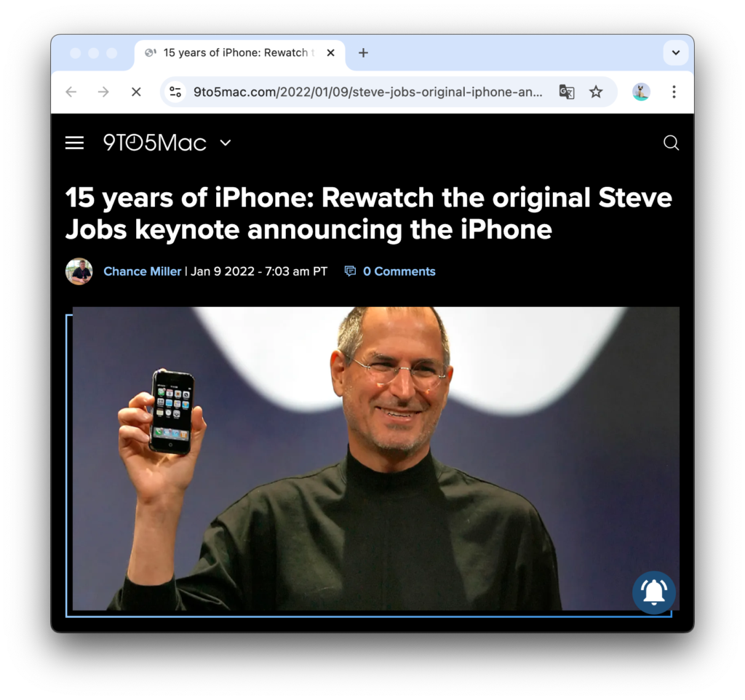Close the '15 years of iPhone' tab

coord(331,52)
